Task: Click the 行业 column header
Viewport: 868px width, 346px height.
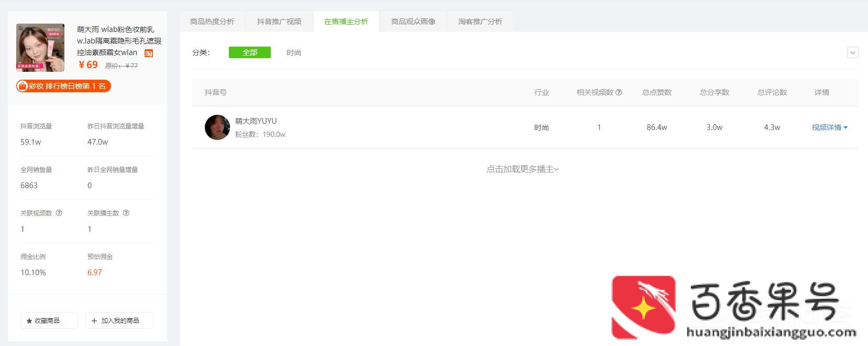Action: (542, 92)
